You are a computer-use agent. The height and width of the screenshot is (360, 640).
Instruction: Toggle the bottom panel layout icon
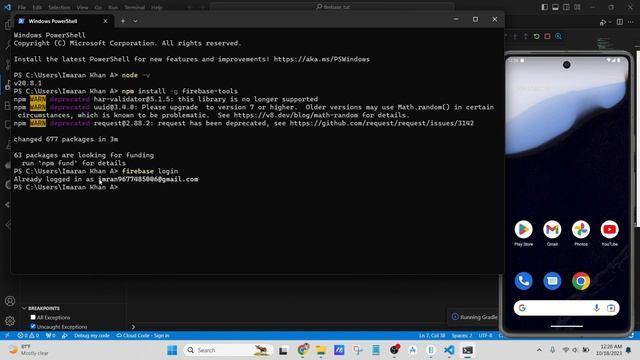coord(555,7)
